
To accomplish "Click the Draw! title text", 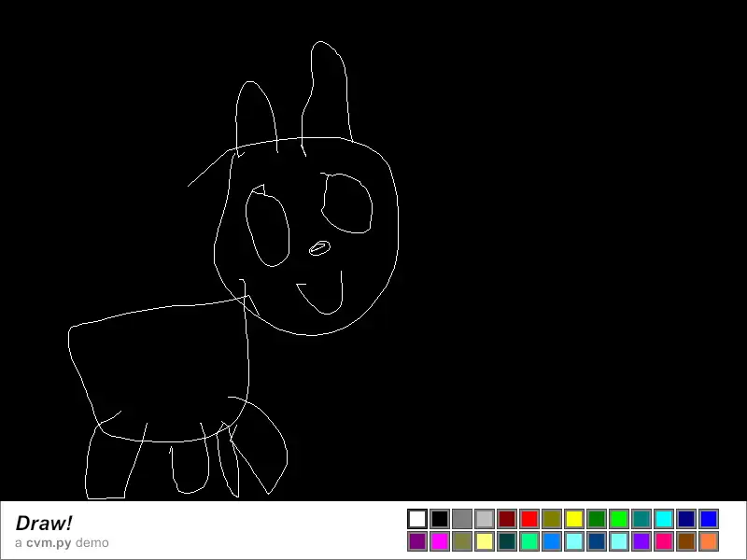I will coord(44,523).
